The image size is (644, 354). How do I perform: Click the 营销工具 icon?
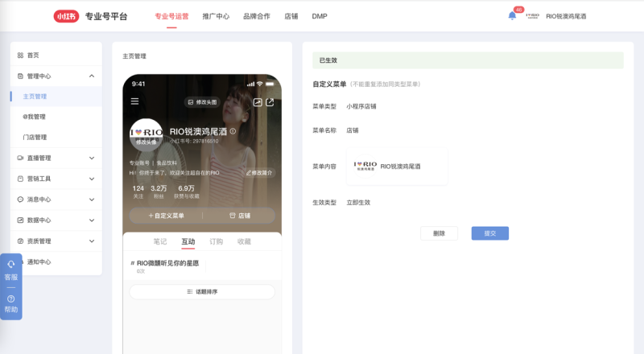[20, 179]
